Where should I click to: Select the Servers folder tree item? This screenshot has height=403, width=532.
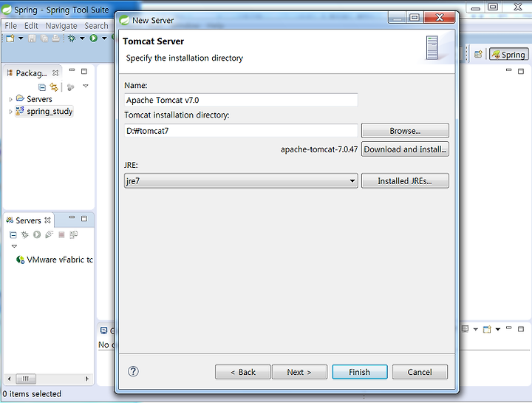pos(34,99)
